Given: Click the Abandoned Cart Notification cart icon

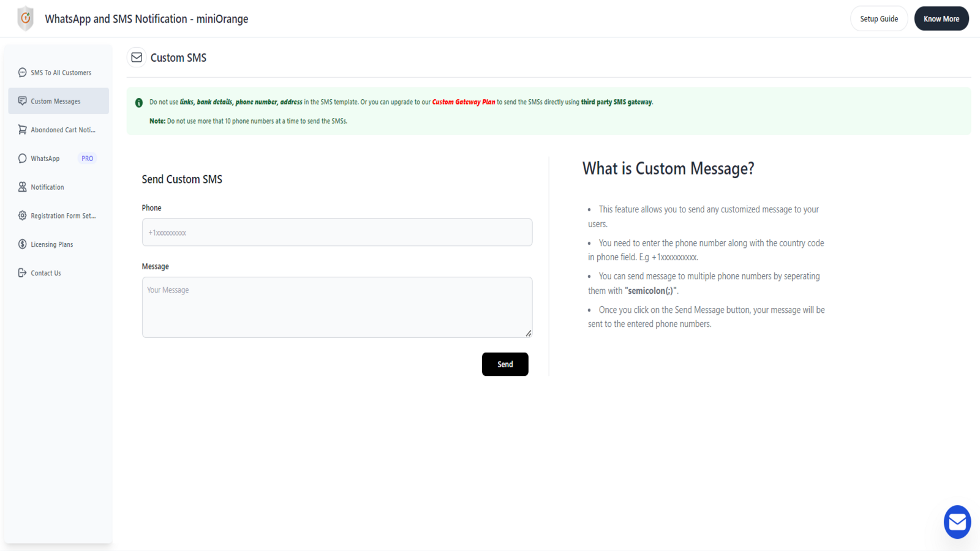Looking at the screenshot, I should 22,129.
